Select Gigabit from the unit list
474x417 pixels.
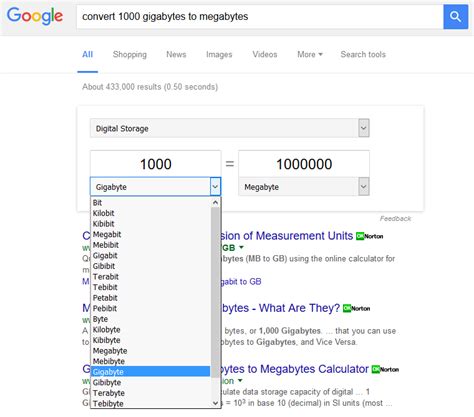(x=151, y=256)
